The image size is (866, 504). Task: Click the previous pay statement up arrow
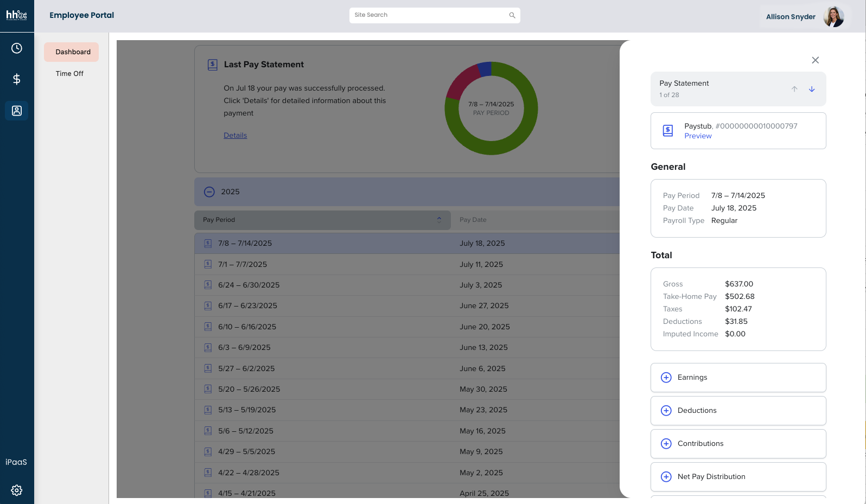click(794, 89)
